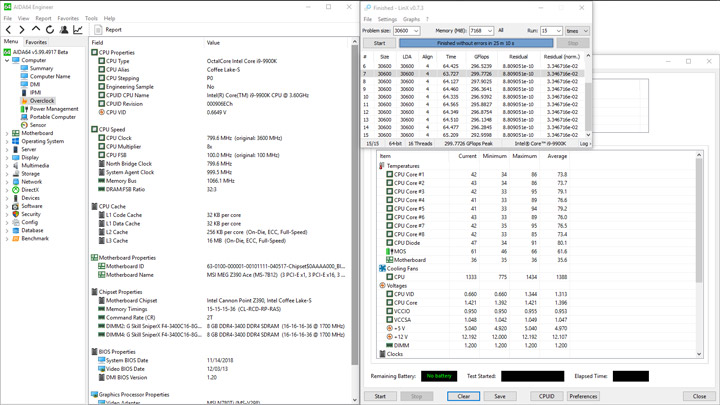This screenshot has width=720, height=405.
Task: Open the Problem size dropdown in LinX
Action: pos(416,31)
